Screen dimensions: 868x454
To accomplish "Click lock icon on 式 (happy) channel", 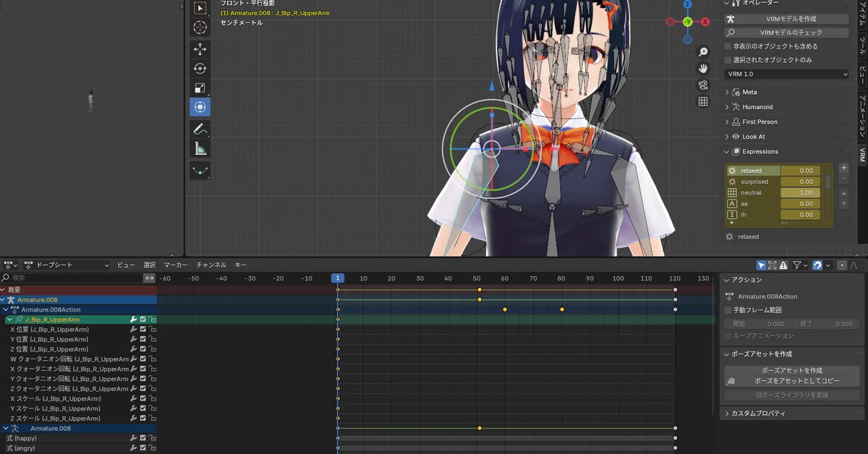I will click(153, 438).
